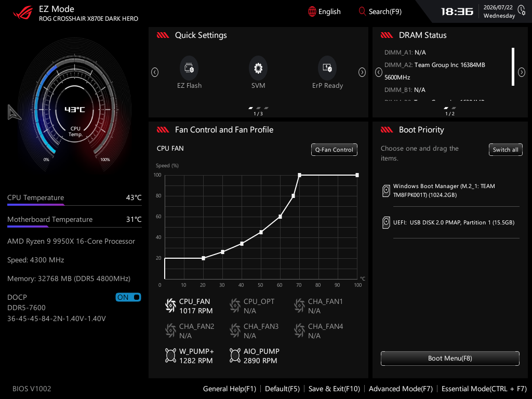Show next Quick Settings page arrow
Viewport: 532px width, 399px height.
point(362,72)
